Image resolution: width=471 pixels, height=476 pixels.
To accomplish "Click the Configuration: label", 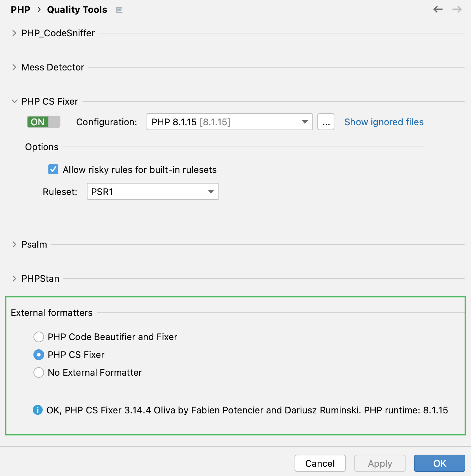I will pos(106,122).
